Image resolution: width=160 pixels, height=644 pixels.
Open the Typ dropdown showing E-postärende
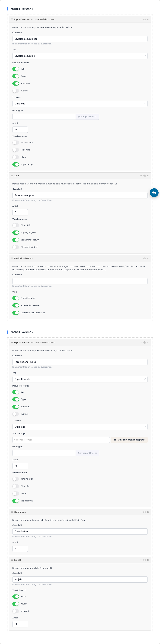coord(80,379)
